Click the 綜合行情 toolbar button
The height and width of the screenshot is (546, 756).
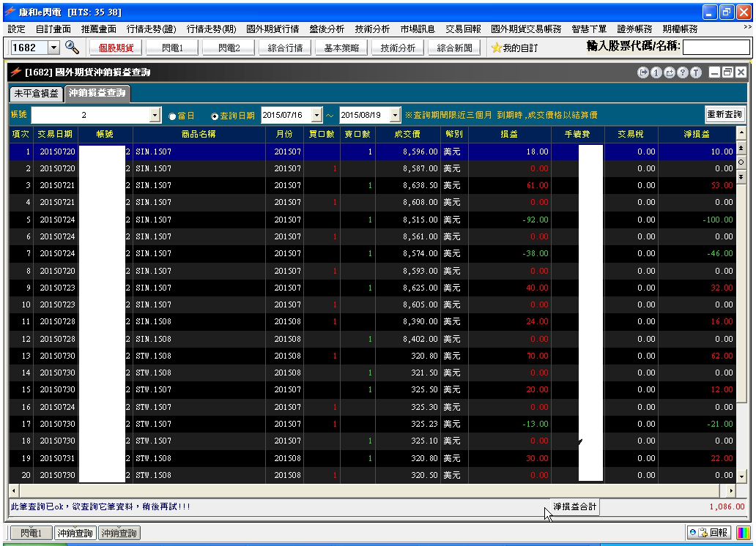click(285, 48)
